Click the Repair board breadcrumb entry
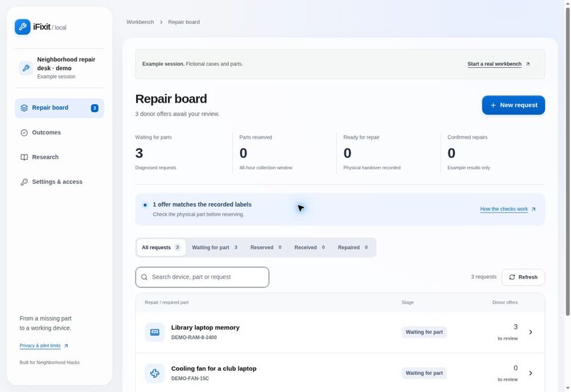The height and width of the screenshot is (392, 571). 184,22
